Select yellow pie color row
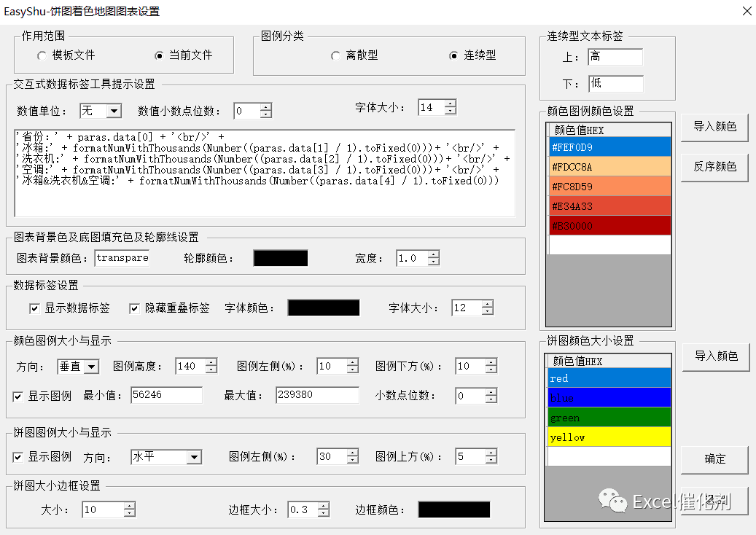This screenshot has width=756, height=535. point(609,437)
